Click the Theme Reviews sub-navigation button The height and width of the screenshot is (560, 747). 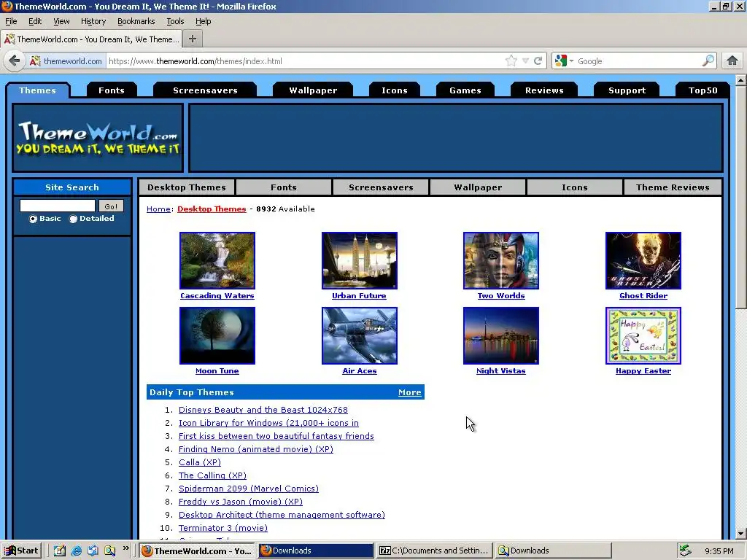click(673, 187)
